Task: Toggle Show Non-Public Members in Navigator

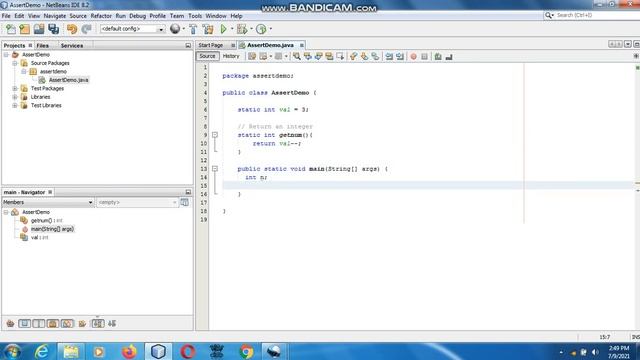Action: pos(53,324)
